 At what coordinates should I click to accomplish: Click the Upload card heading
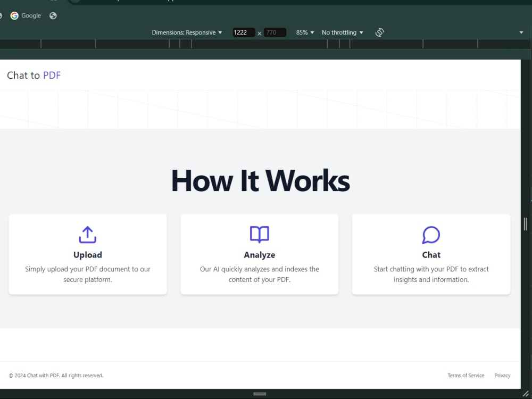tap(88, 255)
